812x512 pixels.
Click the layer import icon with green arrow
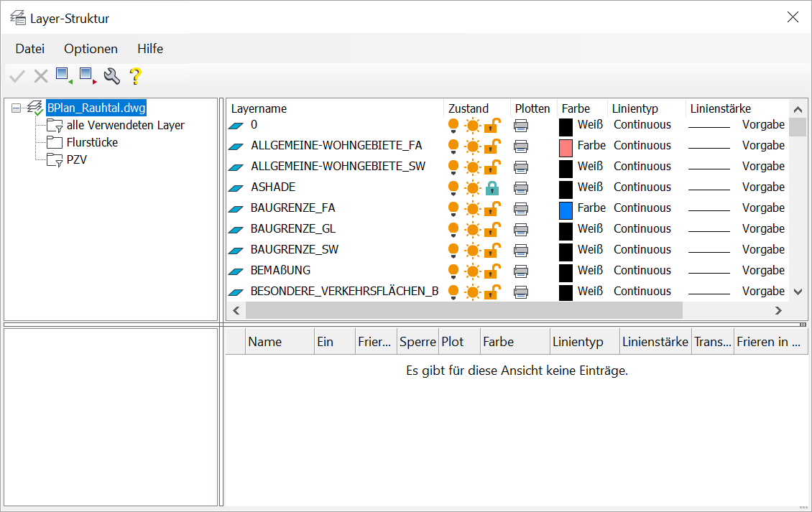pyautogui.click(x=64, y=75)
